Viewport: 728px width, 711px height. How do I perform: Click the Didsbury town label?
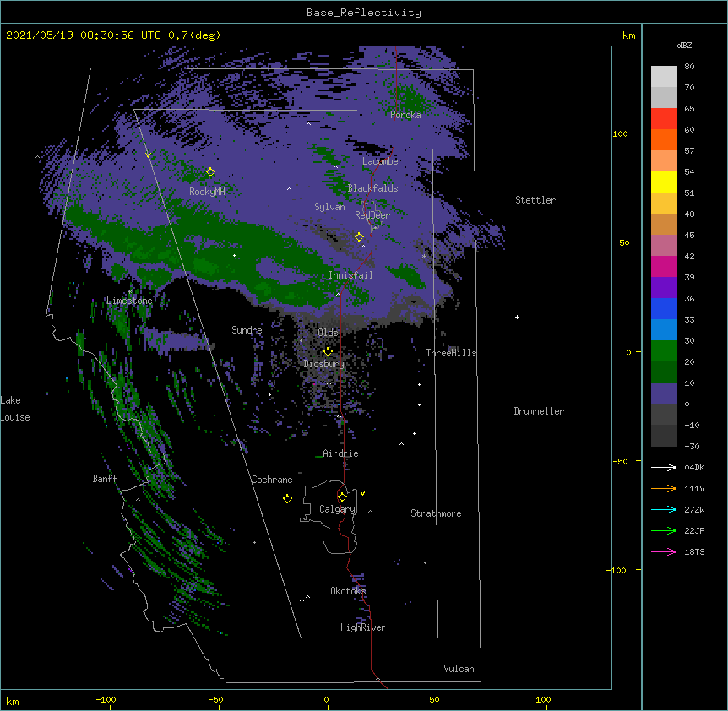tap(324, 364)
